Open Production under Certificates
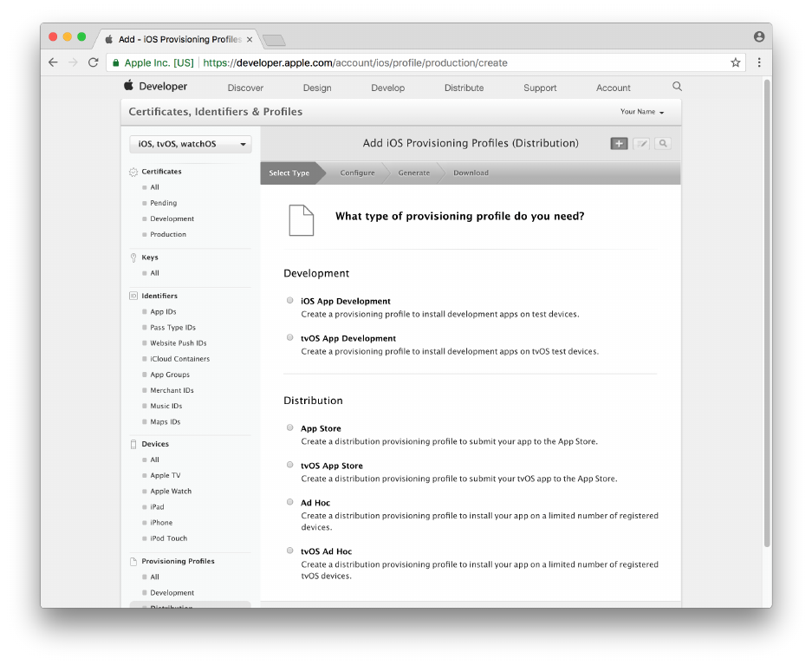This screenshot has height=665, width=812. click(168, 235)
